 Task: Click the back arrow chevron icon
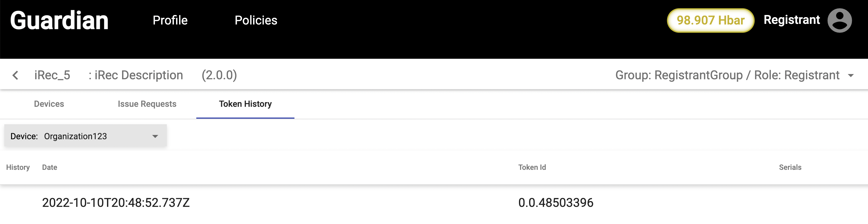(15, 75)
